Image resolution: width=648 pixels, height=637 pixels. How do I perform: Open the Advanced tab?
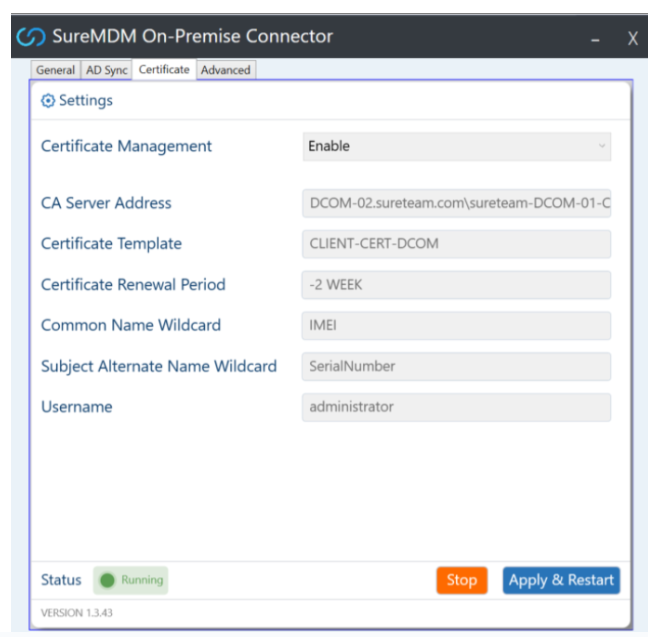point(226,70)
